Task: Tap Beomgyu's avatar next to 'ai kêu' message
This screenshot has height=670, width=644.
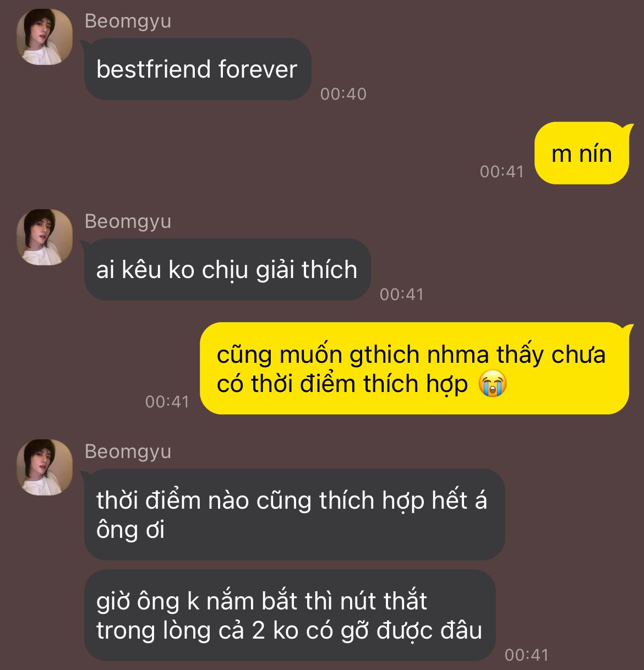Action: (x=45, y=237)
